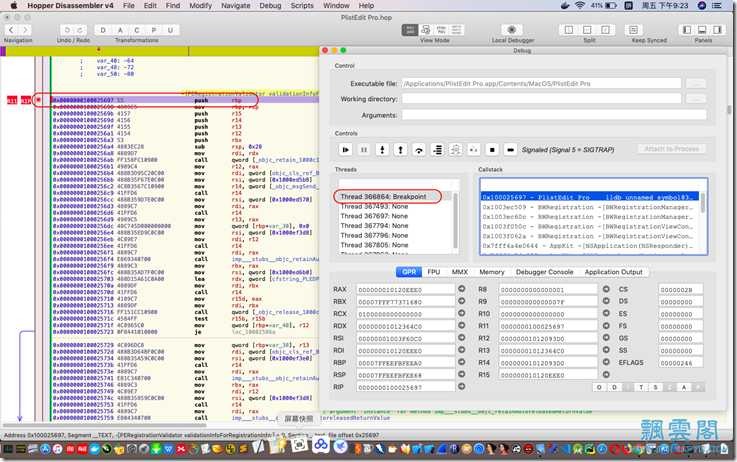Navigate back in Hopper toolbar
Image resolution: width=737 pixels, height=462 pixels.
point(11,30)
